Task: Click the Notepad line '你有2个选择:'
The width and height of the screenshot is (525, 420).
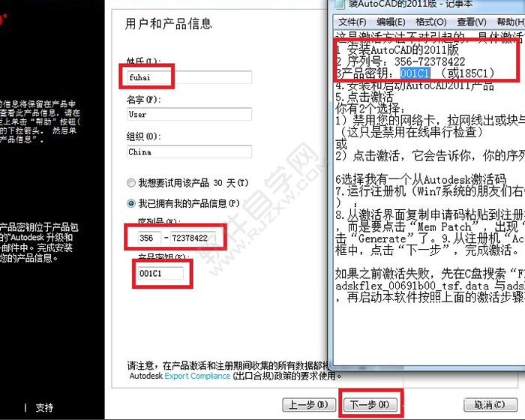Action: coord(370,109)
